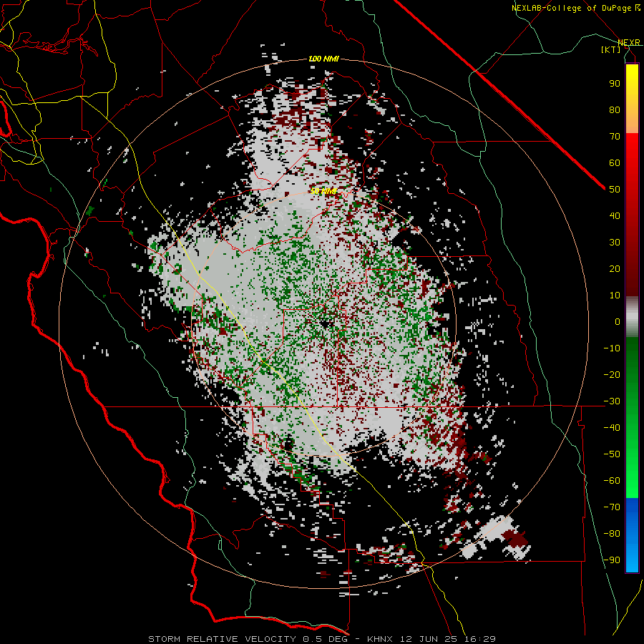This screenshot has height=644, width=644.
Task: Click the 50 knots legend value
Action: 615,190
